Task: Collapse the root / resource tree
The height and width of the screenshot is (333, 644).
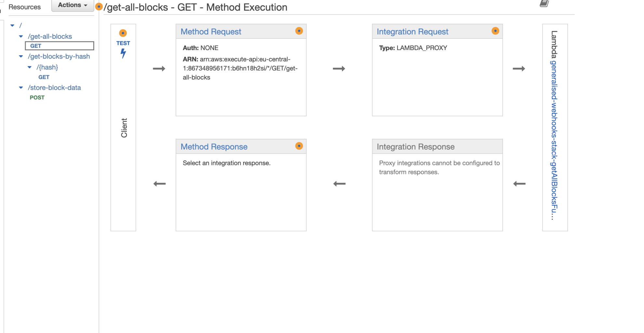Action: [x=12, y=25]
